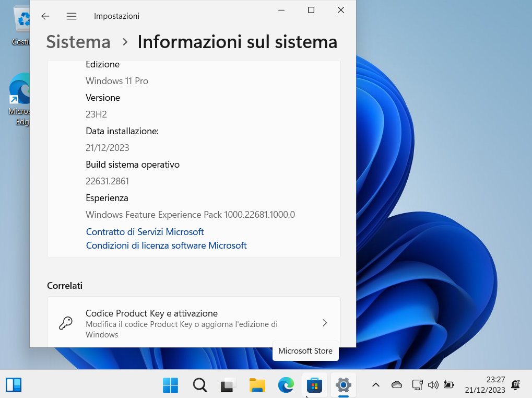Click the Build sistema operativo label
The image size is (532, 398).
132,165
